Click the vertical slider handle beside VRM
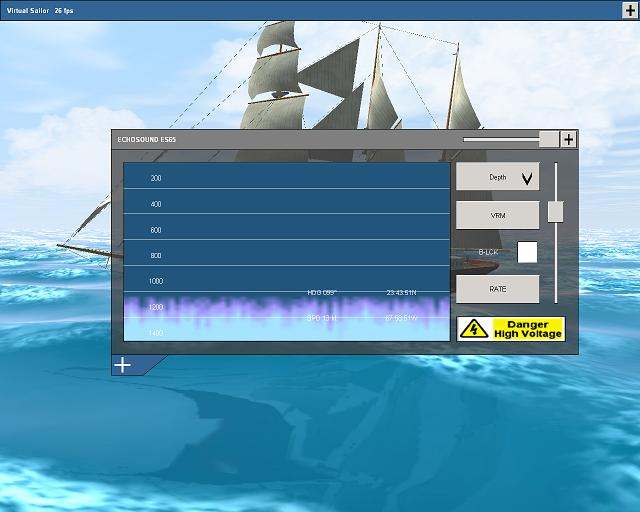The height and width of the screenshot is (512, 640). click(555, 212)
